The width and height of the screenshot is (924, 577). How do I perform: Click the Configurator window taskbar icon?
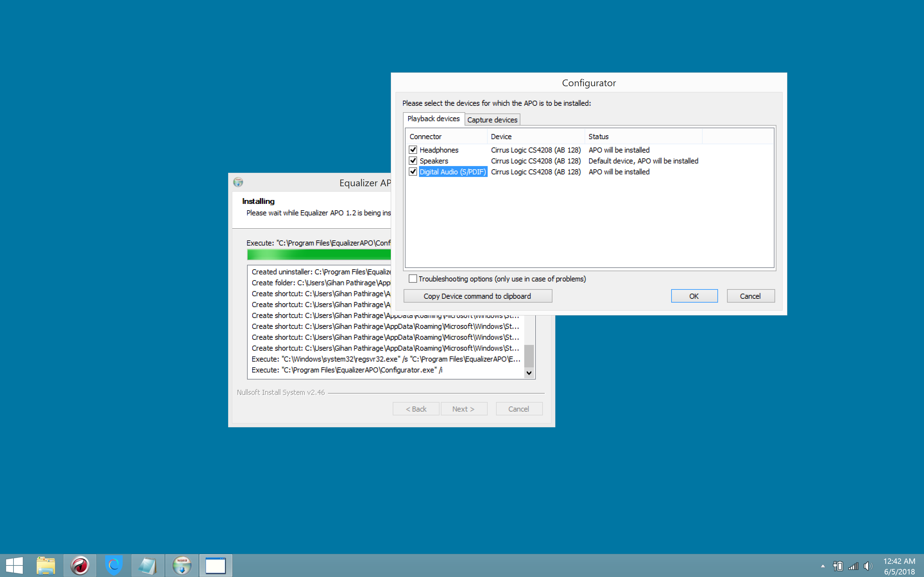point(216,565)
